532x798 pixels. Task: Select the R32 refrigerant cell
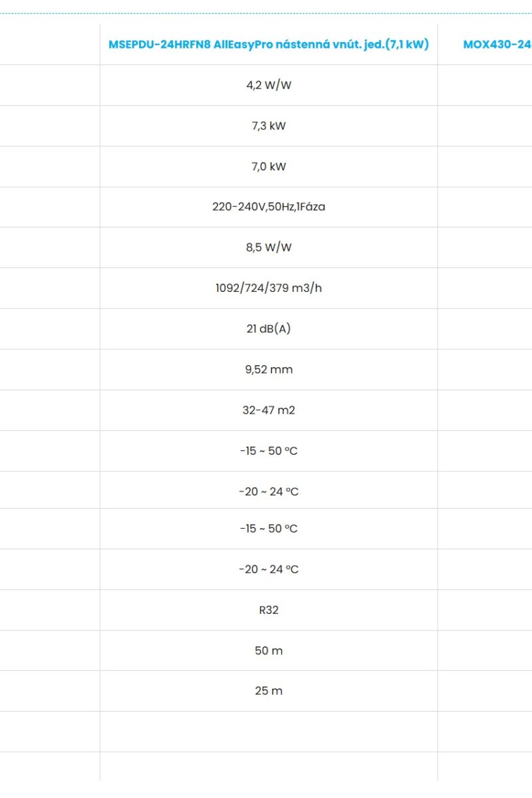click(269, 610)
